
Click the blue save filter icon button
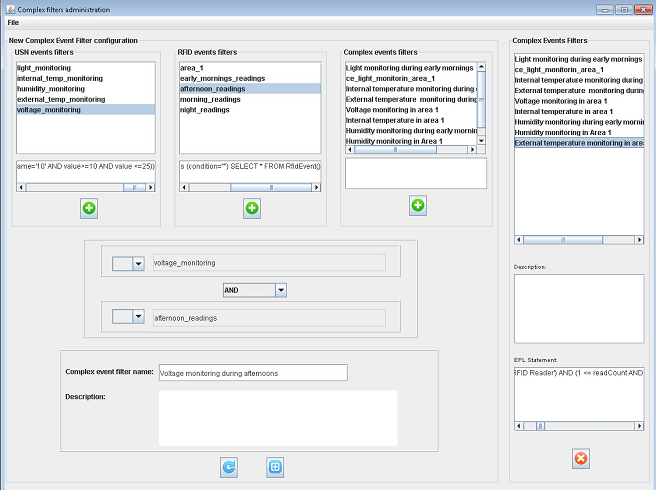pos(275,466)
